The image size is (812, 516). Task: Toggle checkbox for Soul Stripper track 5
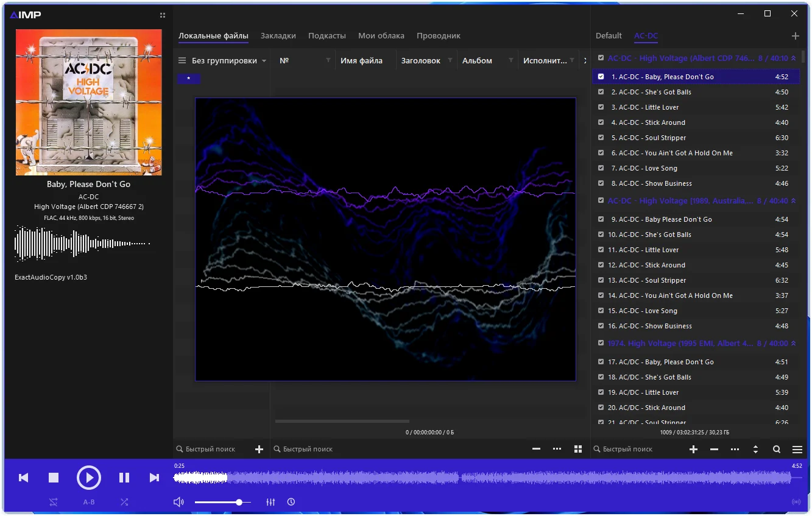pyautogui.click(x=601, y=138)
